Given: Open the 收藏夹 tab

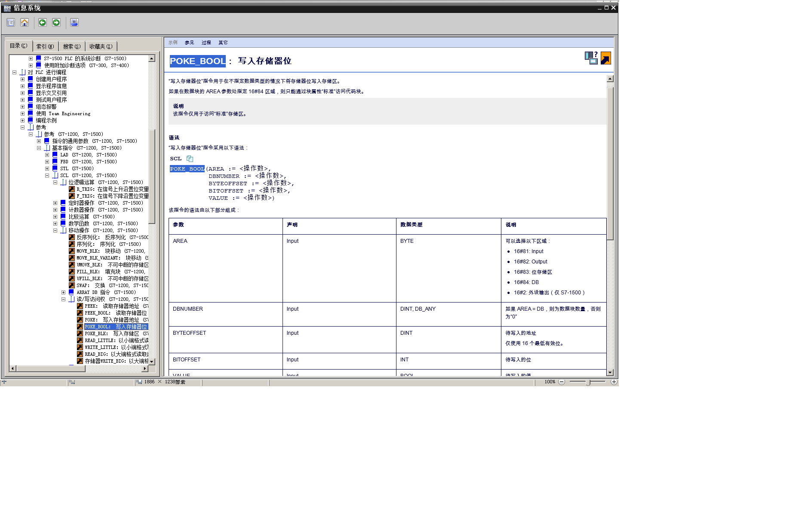Looking at the screenshot, I should click(101, 46).
